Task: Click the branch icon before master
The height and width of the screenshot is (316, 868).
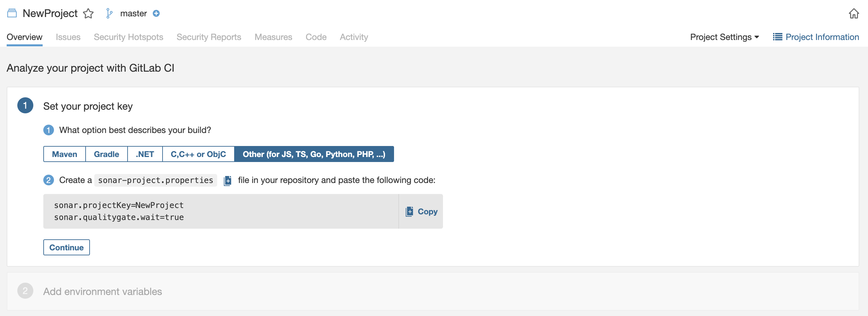Action: [109, 13]
